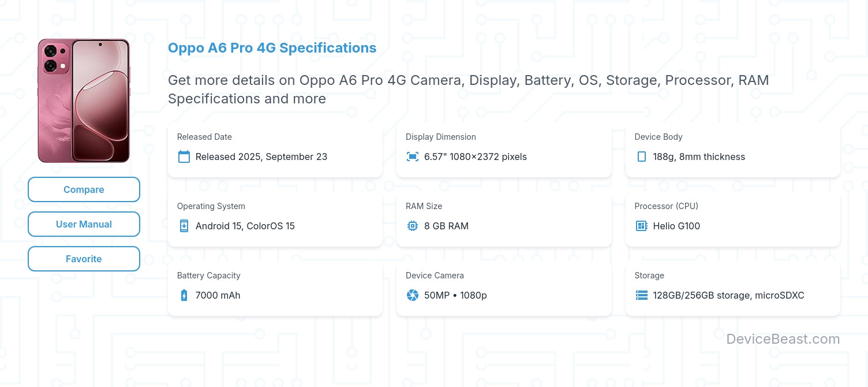
Task: Click the RAM Size spec card
Action: pos(504,218)
